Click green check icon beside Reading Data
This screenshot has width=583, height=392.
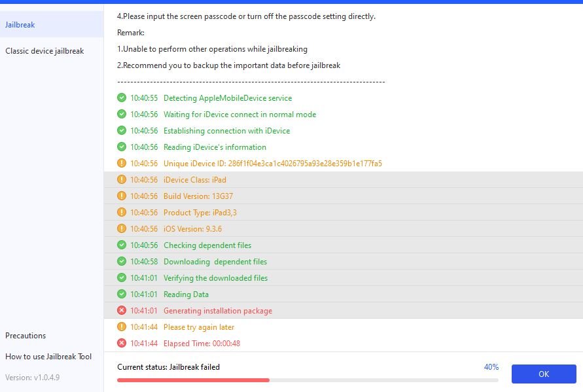tap(122, 294)
